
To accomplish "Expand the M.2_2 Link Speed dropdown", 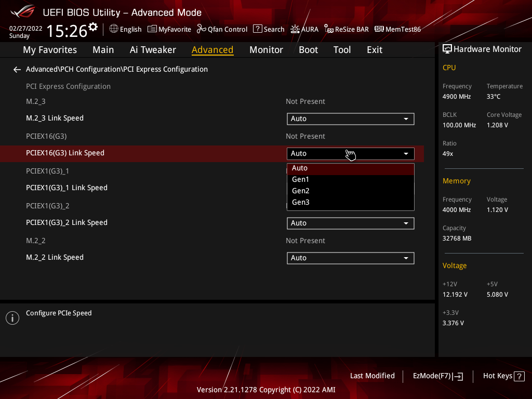I will click(x=351, y=258).
